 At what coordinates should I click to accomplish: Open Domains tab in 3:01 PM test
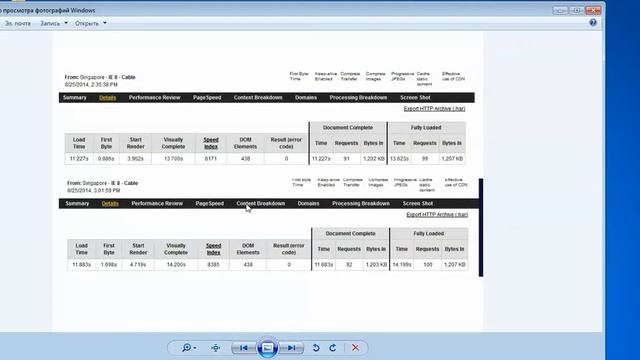(x=309, y=203)
